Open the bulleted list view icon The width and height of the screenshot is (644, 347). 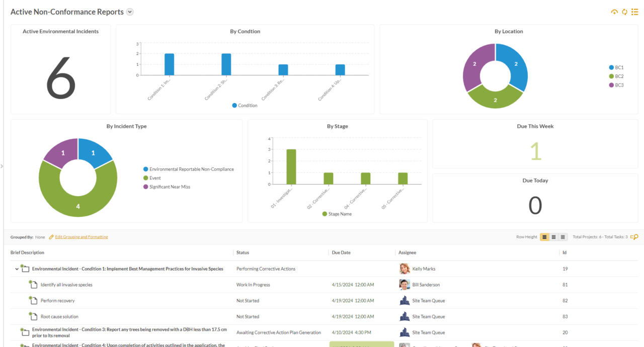pyautogui.click(x=634, y=12)
